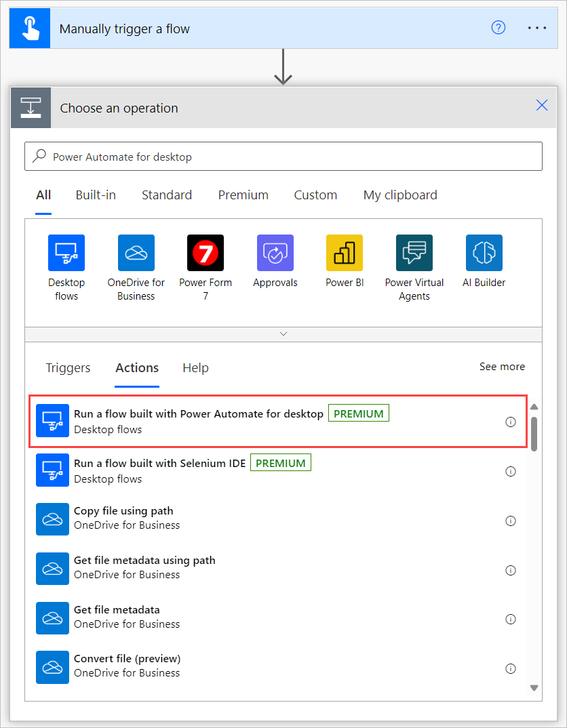The image size is (567, 728).
Task: Click OneDrive icon beside Copy file using path
Action: pos(52,519)
